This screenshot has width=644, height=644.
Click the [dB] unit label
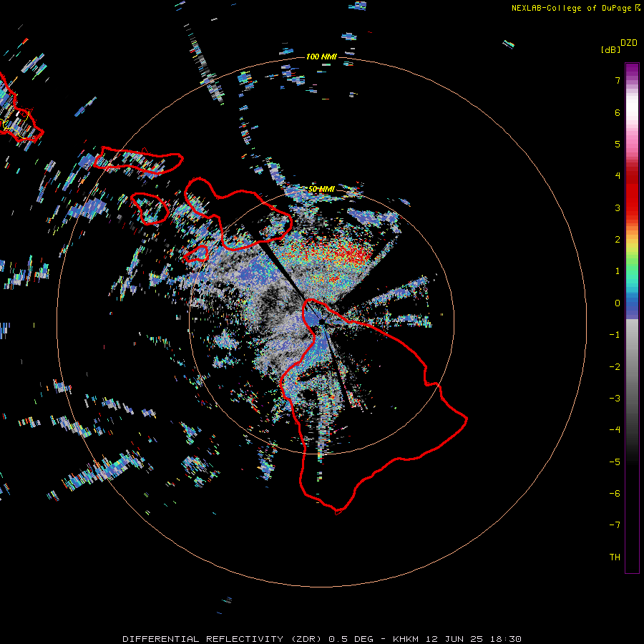[610, 49]
